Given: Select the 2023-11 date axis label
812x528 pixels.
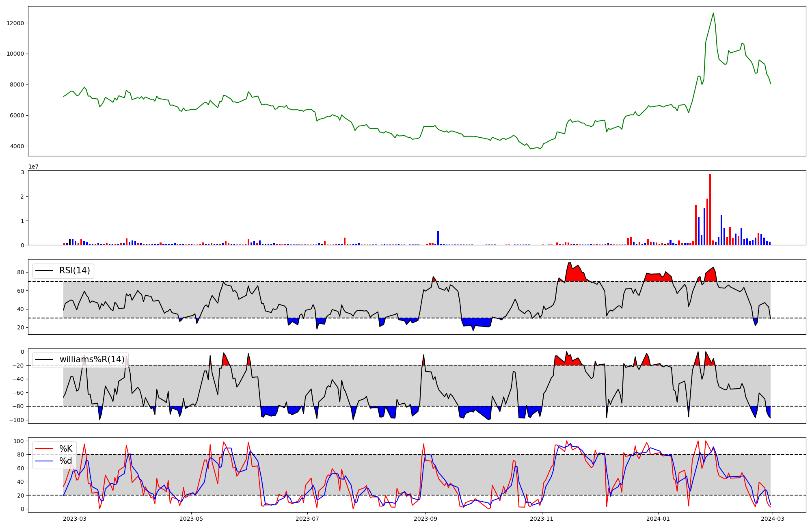Looking at the screenshot, I should pyautogui.click(x=542, y=519).
